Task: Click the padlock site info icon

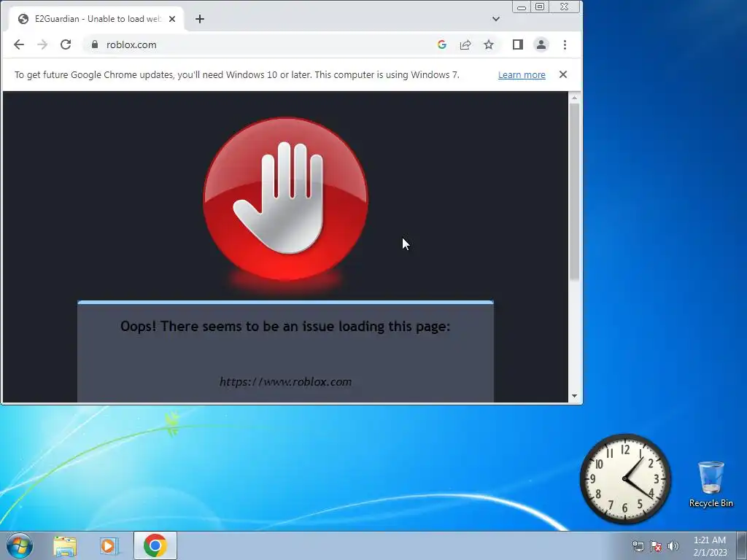Action: 95,44
